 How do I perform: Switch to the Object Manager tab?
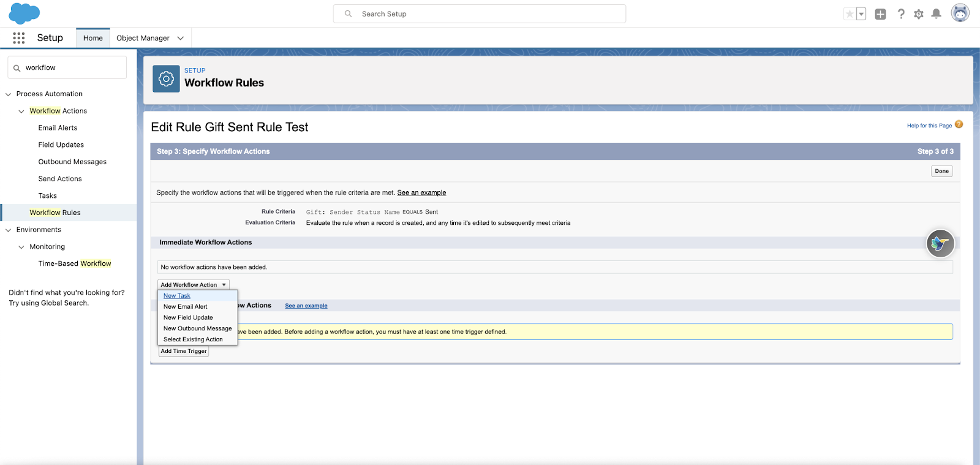143,38
